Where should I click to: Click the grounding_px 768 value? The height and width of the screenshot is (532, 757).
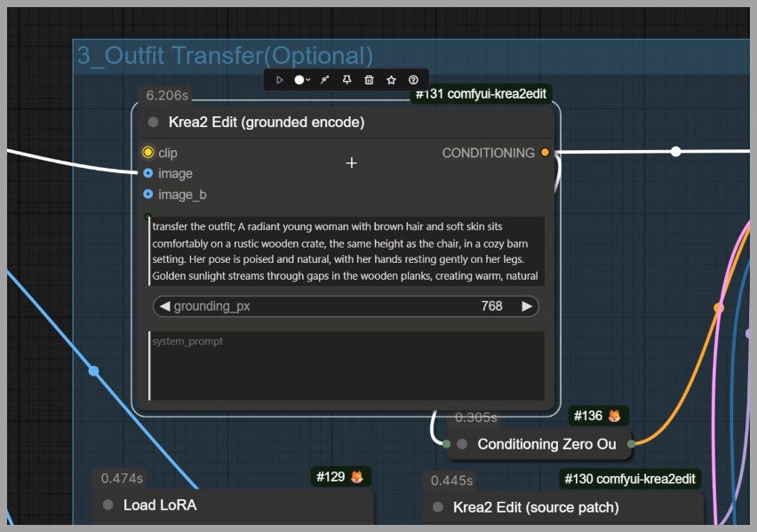491,306
